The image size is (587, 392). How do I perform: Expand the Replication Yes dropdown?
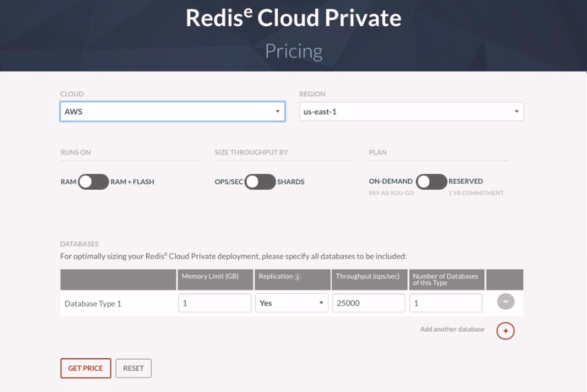pyautogui.click(x=292, y=303)
